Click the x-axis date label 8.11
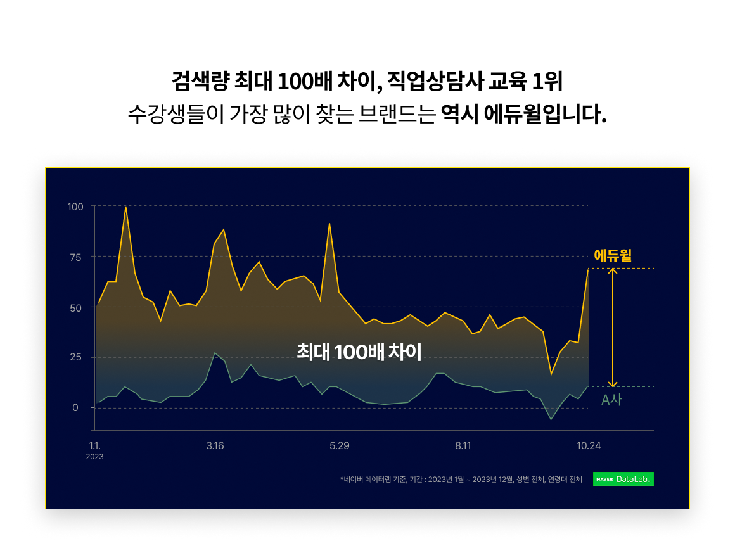Viewport: 735px width, 560px height. click(x=463, y=446)
